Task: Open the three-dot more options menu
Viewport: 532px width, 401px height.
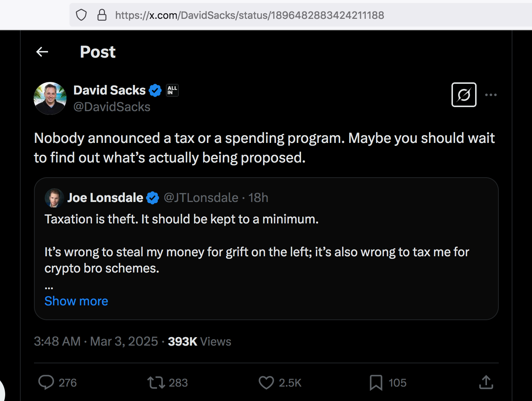Action: 491,95
